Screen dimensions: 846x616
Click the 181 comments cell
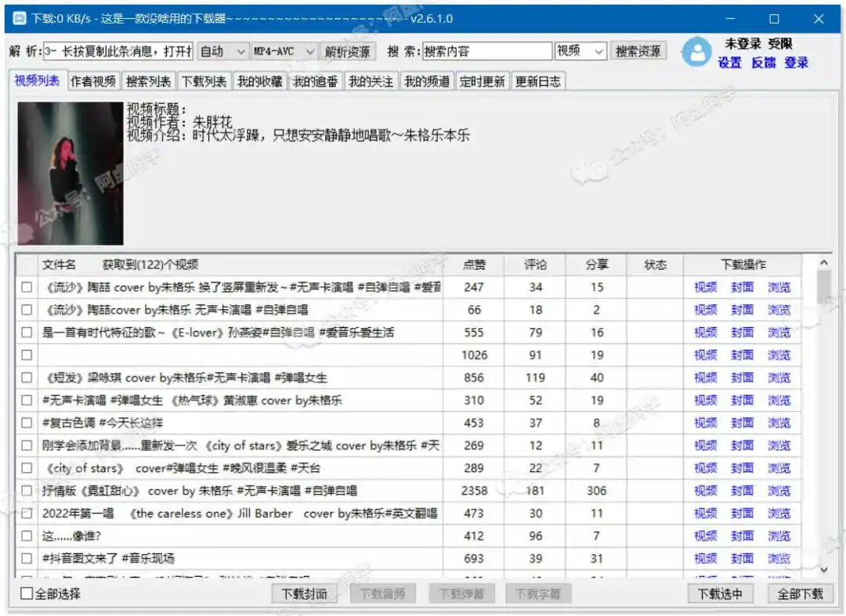pyautogui.click(x=535, y=491)
